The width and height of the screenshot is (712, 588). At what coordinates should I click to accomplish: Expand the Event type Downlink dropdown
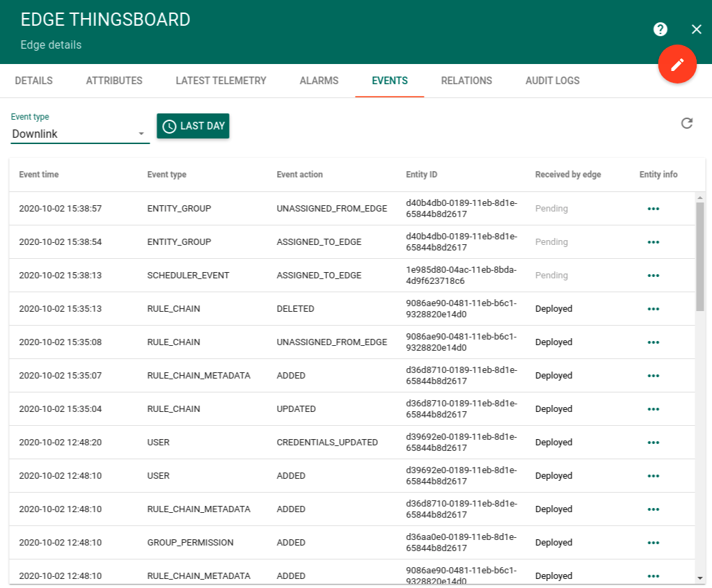80,134
